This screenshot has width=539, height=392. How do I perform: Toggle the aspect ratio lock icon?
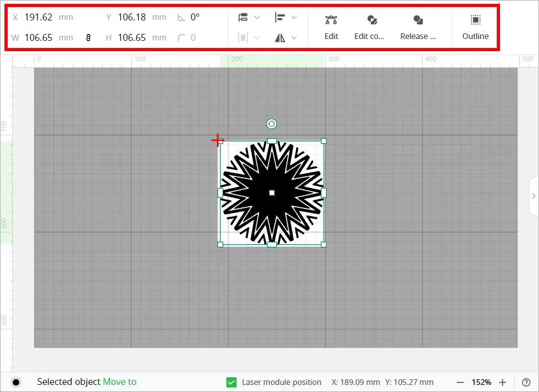88,38
